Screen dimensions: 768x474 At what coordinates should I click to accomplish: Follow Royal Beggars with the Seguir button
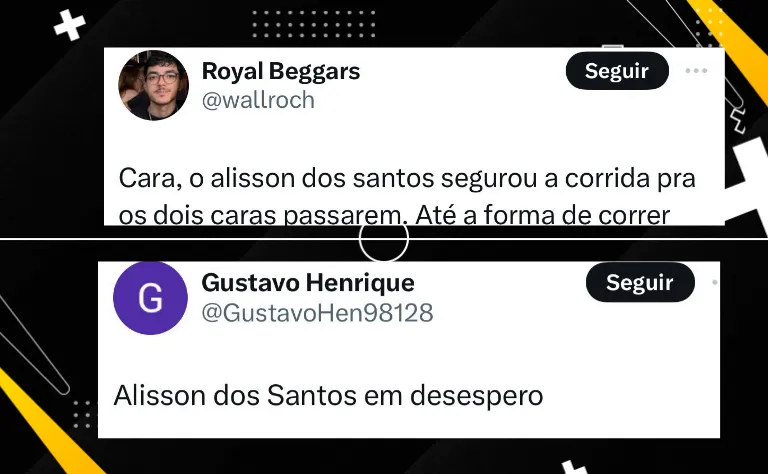(617, 71)
